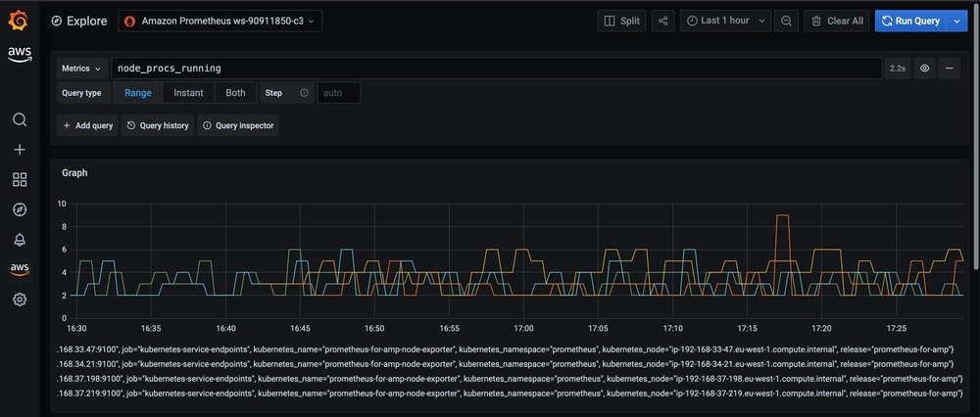The image size is (980, 417).
Task: Open the Amazon Prometheus data source dropdown
Action: point(220,21)
